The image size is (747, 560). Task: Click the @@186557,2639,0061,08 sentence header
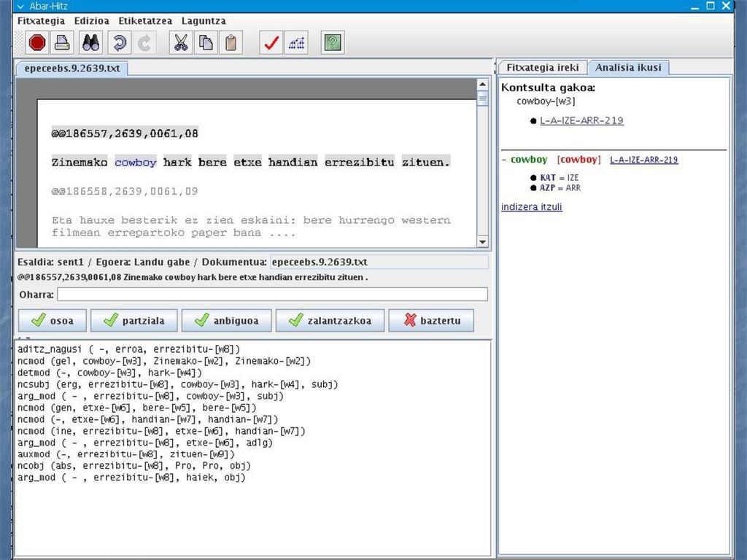coord(125,133)
